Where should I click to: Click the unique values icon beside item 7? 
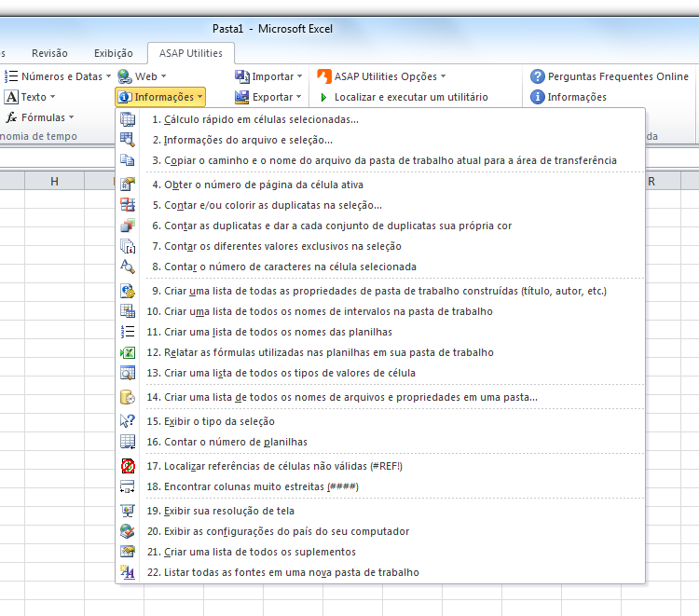coord(128,246)
